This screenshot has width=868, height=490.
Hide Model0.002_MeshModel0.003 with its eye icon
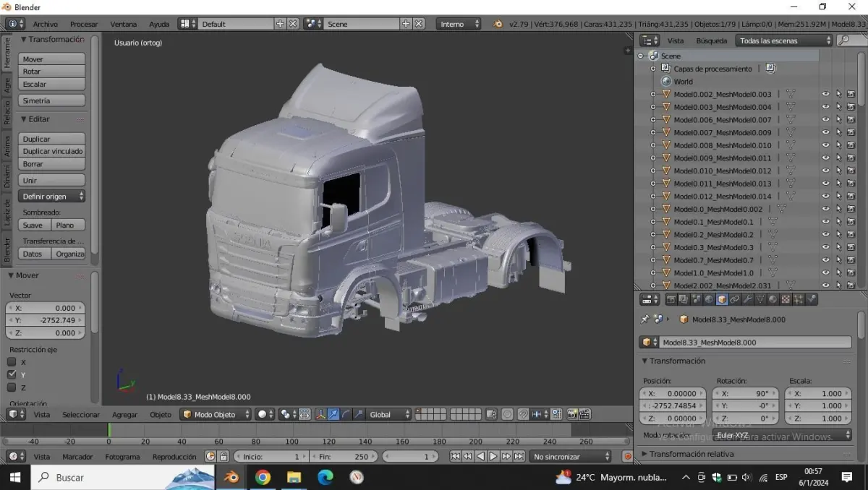(825, 94)
